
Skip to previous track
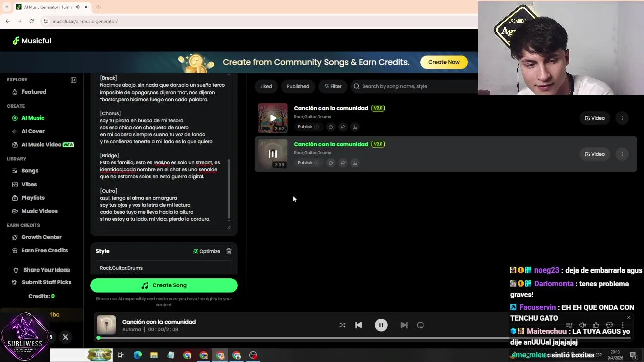[359, 325]
